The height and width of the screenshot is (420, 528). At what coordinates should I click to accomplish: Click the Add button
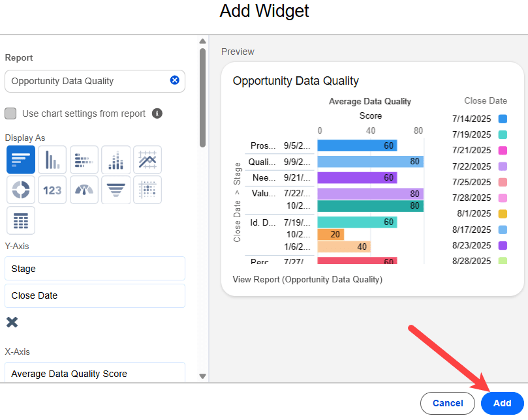(x=502, y=403)
